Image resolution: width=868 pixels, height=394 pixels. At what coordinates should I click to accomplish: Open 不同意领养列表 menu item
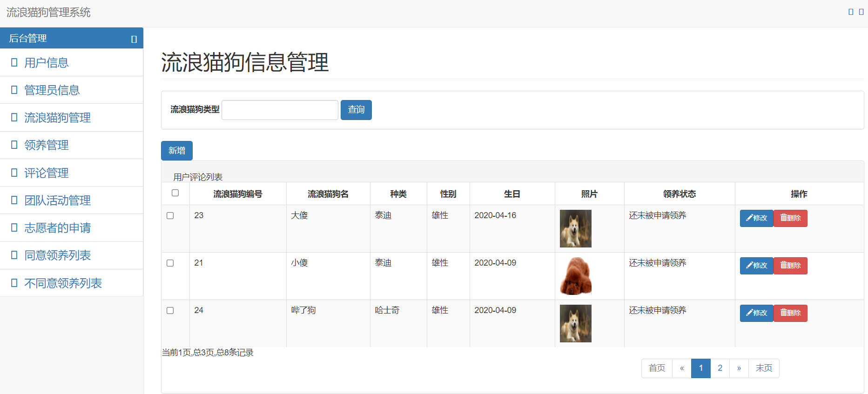coord(72,283)
